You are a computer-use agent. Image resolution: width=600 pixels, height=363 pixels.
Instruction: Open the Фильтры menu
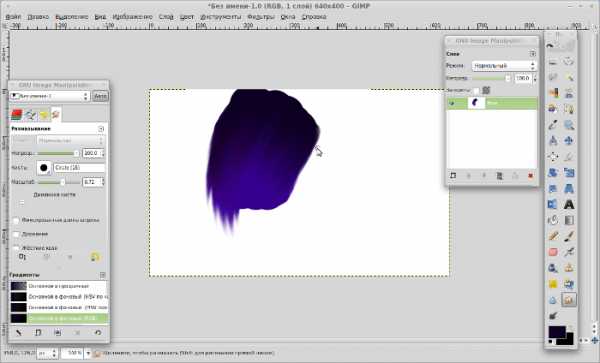pyautogui.click(x=261, y=17)
